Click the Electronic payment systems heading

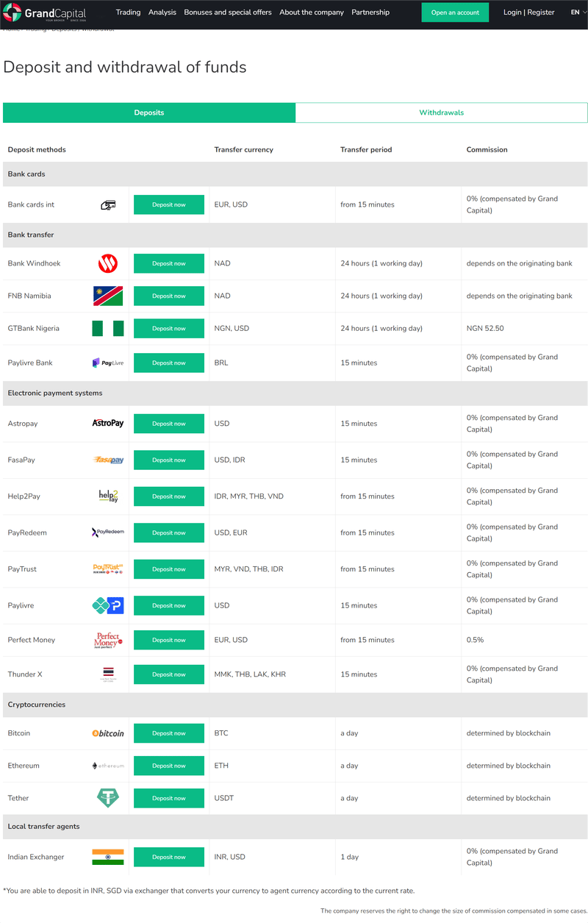[55, 393]
